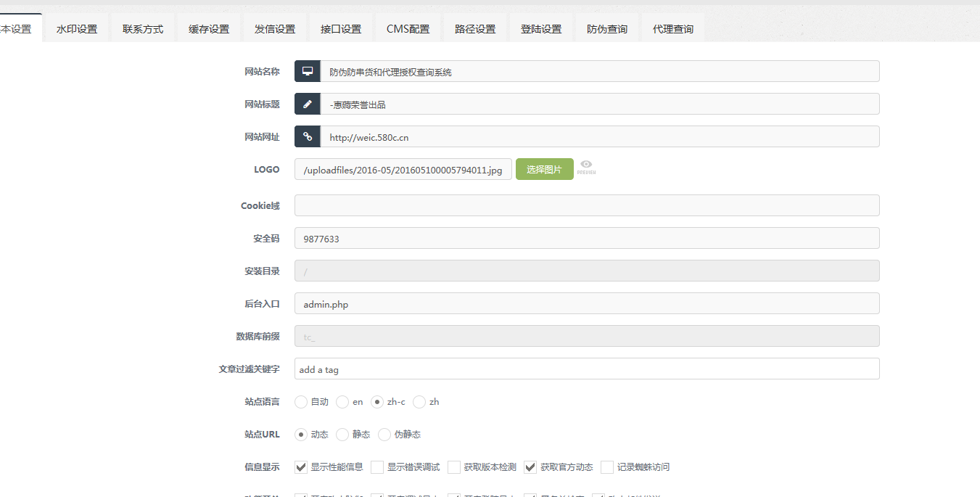
Task: Toggle the 获取官方动态 checkbox
Action: [530, 467]
